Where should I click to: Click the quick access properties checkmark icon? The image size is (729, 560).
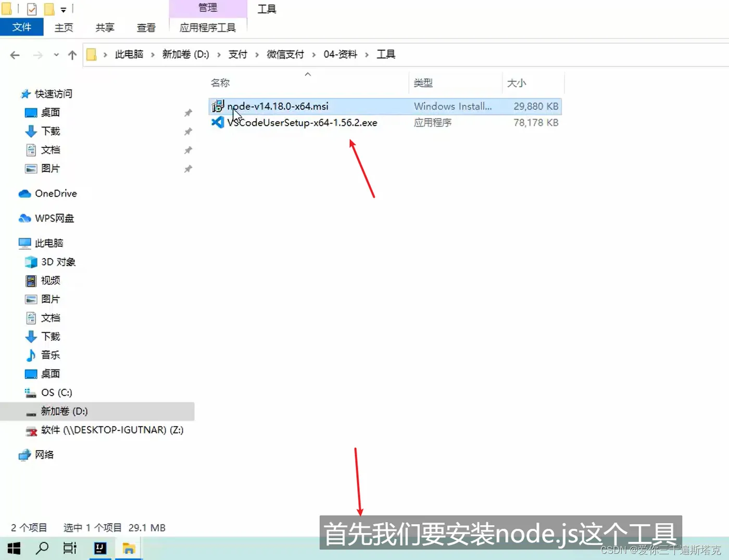(x=32, y=9)
